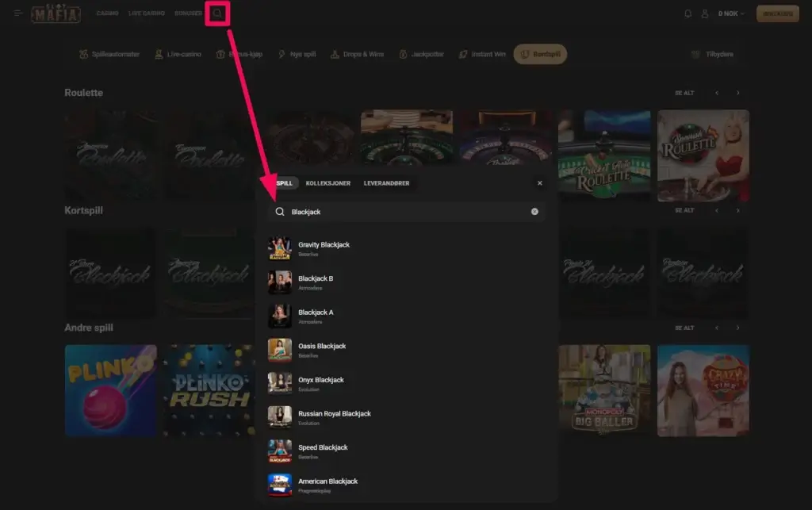This screenshot has height=510, width=812.
Task: Click SE ALT for the Roulette section
Action: click(684, 94)
